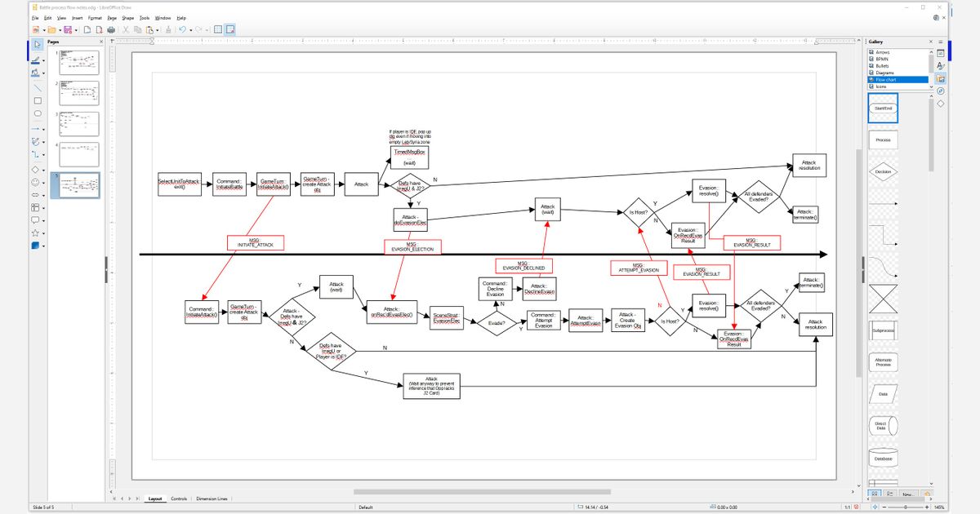Switch gallery to Icon View
Viewport: 980px width, 514px height.
(874, 494)
